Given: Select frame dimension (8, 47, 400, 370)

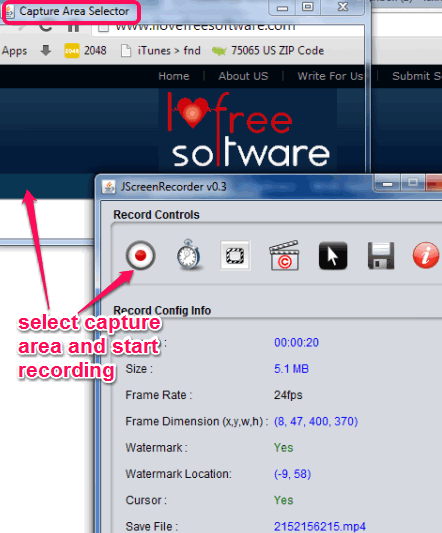Looking at the screenshot, I should (316, 422).
